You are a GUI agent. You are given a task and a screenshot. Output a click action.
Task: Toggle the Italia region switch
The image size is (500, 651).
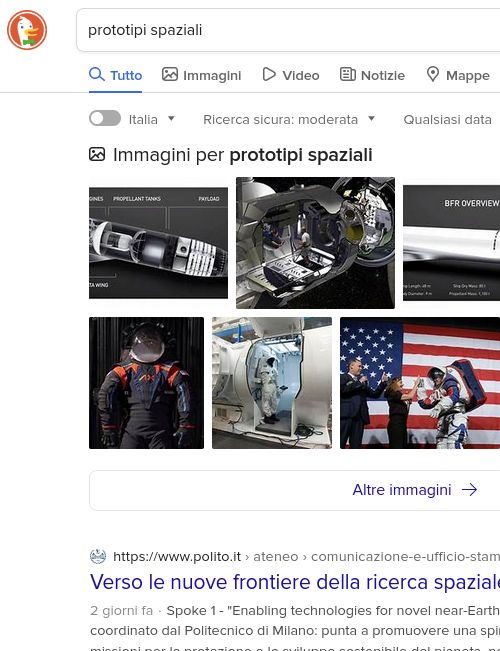(x=105, y=118)
